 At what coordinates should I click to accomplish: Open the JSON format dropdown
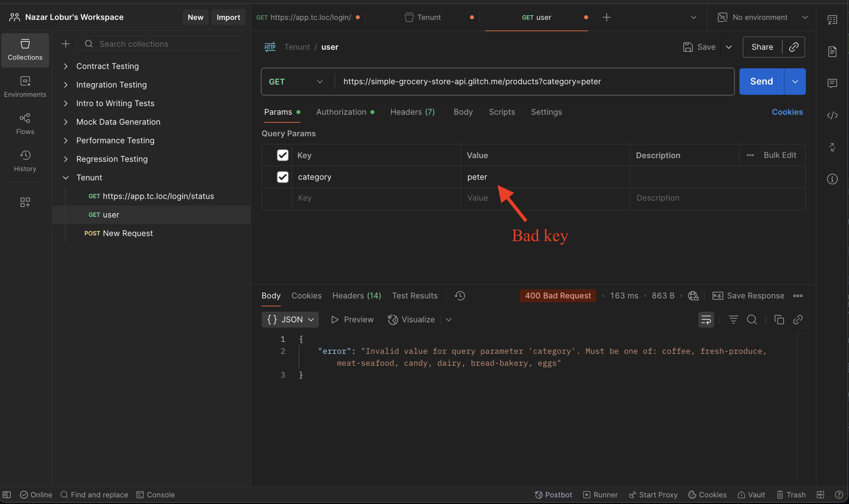click(290, 320)
